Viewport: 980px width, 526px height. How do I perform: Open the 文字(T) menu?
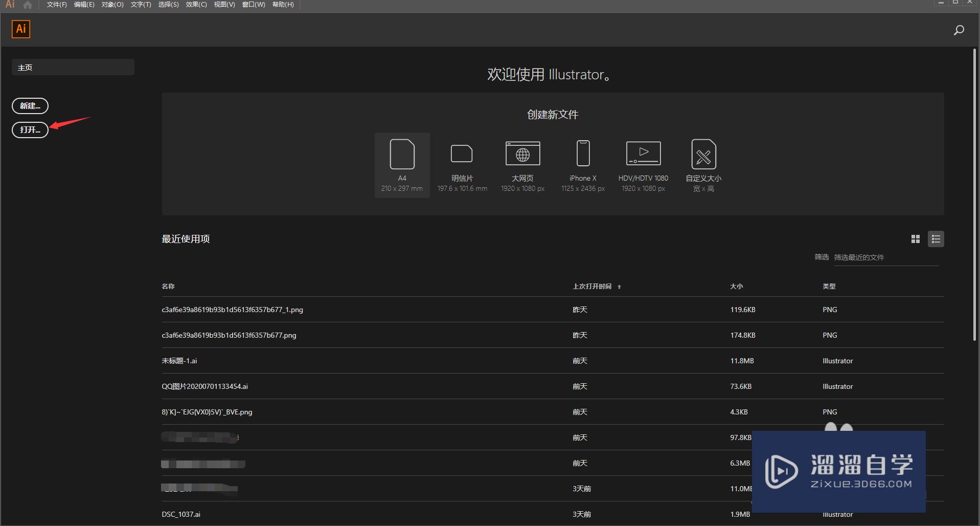coord(141,5)
